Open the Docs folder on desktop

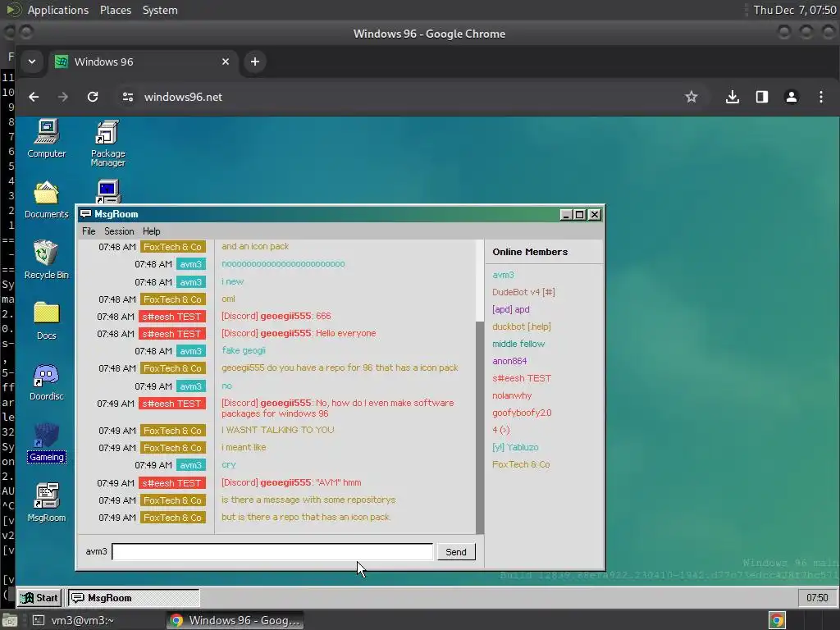coord(47,321)
